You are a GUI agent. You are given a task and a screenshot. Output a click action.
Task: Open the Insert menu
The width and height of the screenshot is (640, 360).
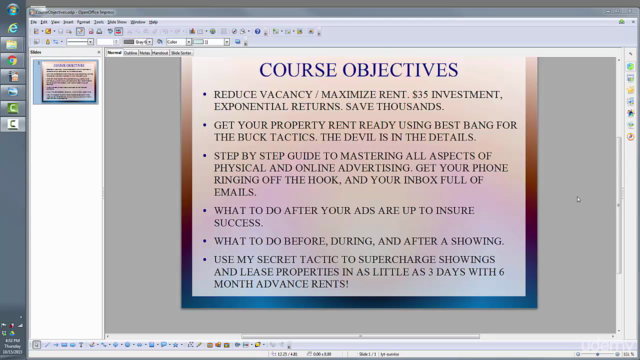pos(68,22)
